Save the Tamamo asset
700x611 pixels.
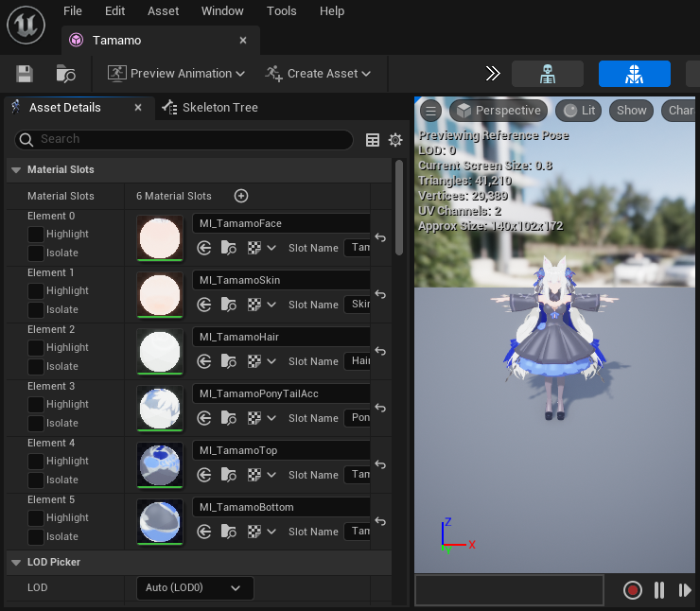[25, 74]
